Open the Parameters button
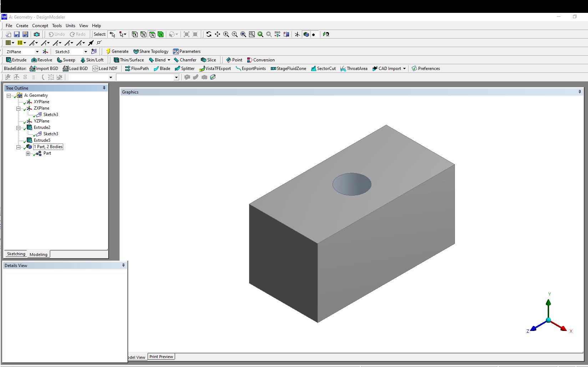Image resolution: width=588 pixels, height=367 pixels. 187,51
